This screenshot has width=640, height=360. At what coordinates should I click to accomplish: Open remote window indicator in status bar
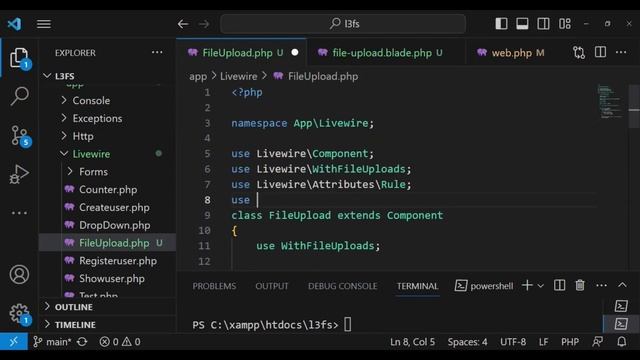(x=14, y=341)
